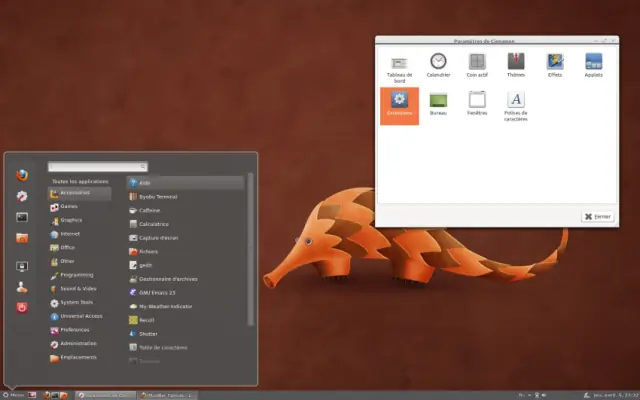
Task: Click the Fermer button in settings window
Action: (x=598, y=216)
